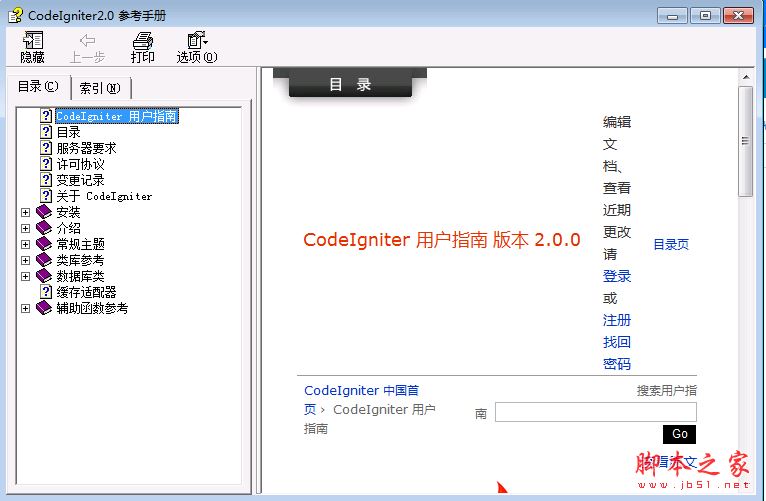Image resolution: width=766 pixels, height=501 pixels.
Task: Open the 找回密码 link
Action: (x=617, y=353)
